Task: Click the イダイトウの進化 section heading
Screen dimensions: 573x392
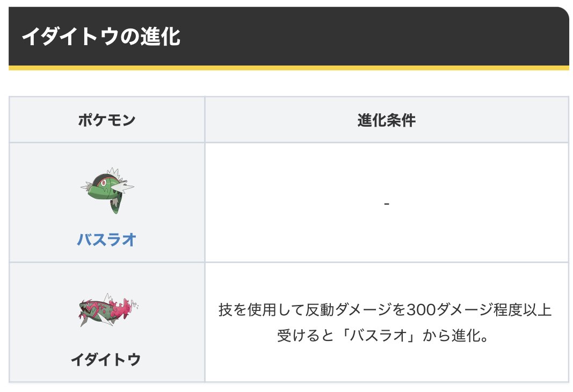Action: (100, 37)
